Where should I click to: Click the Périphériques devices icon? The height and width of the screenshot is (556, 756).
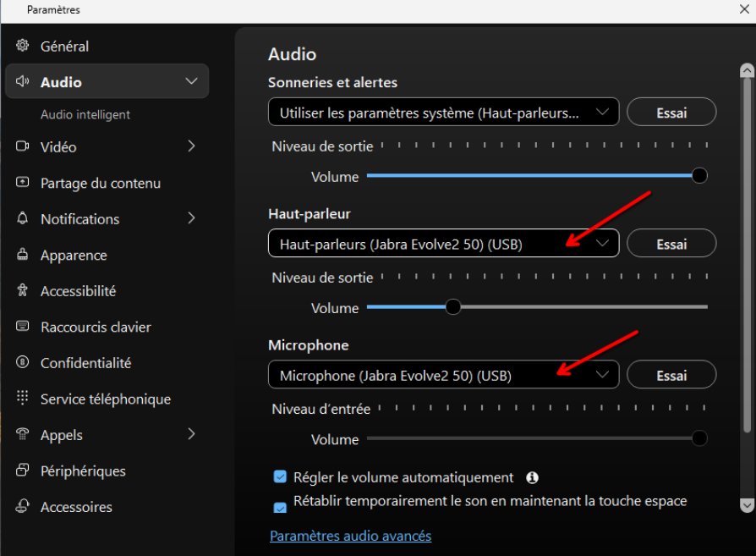(22, 470)
